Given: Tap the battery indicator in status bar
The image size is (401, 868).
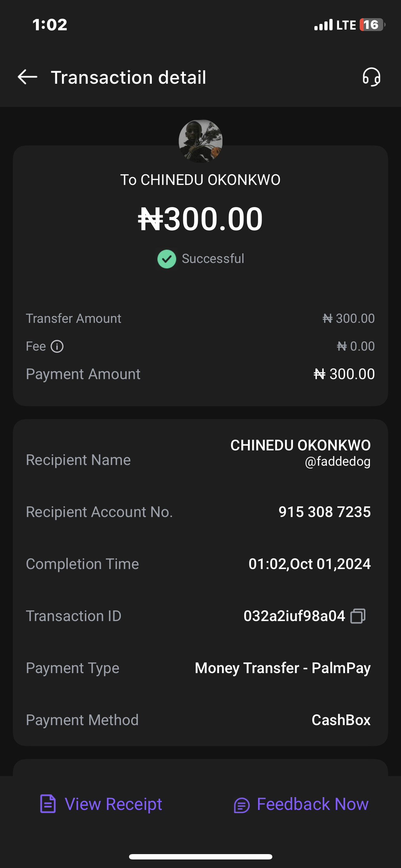Looking at the screenshot, I should point(372,25).
